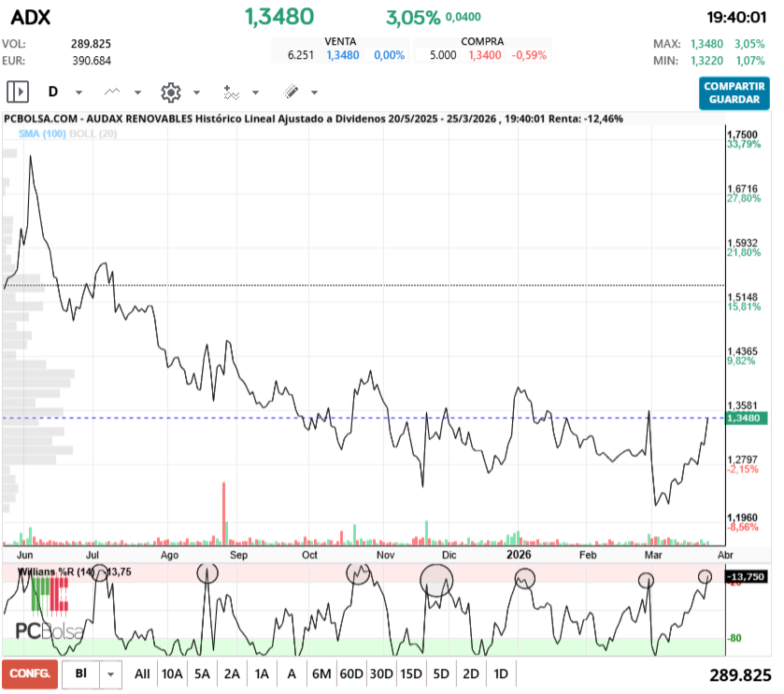This screenshot has width=784, height=694.
Task: Open the chart panel sidebar toggle icon
Action: [x=16, y=92]
